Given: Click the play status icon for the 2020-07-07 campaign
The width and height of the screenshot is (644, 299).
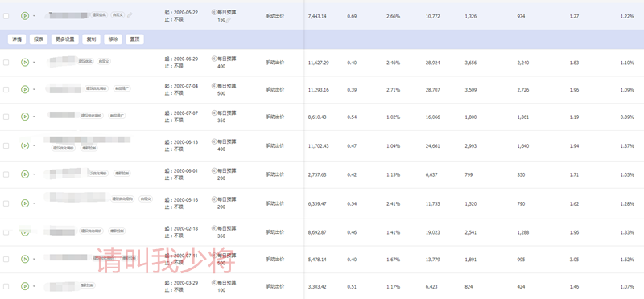Looking at the screenshot, I should (25, 117).
